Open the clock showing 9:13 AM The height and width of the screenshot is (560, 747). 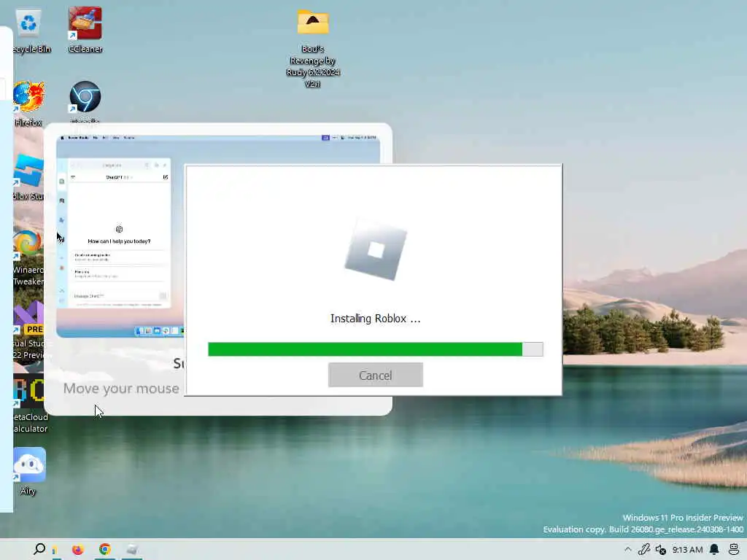(687, 550)
